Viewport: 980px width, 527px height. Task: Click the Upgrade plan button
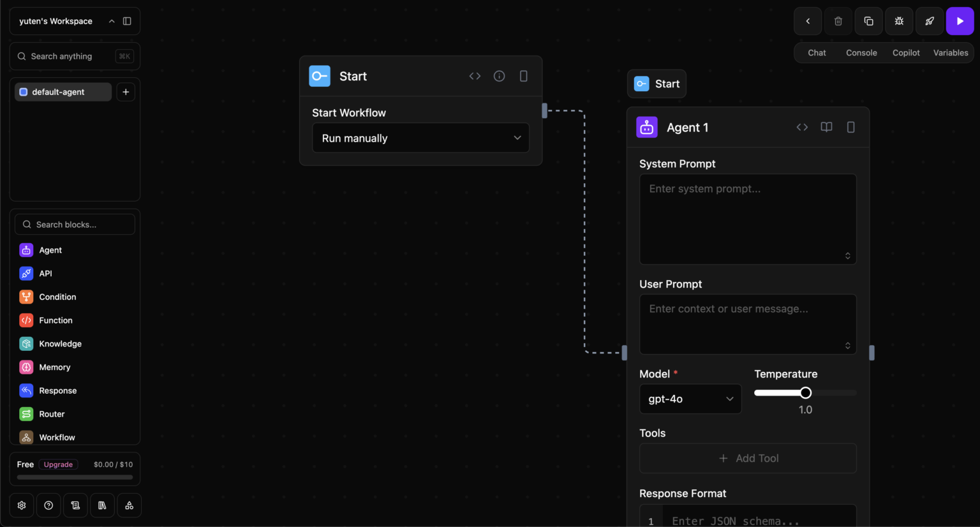58,464
